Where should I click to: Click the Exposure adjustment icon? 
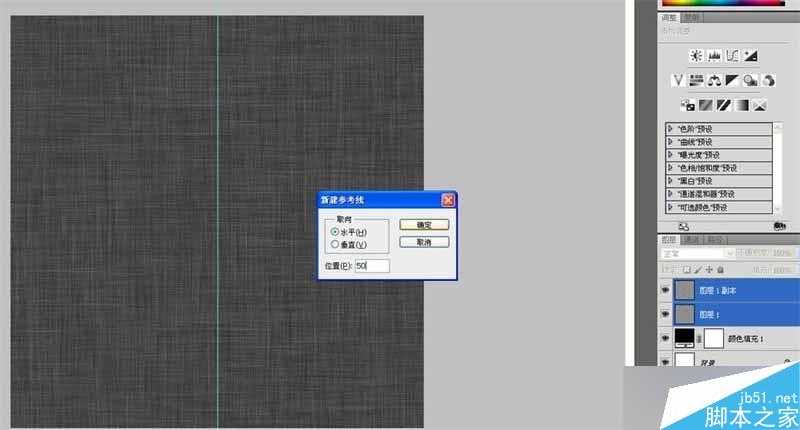point(750,55)
